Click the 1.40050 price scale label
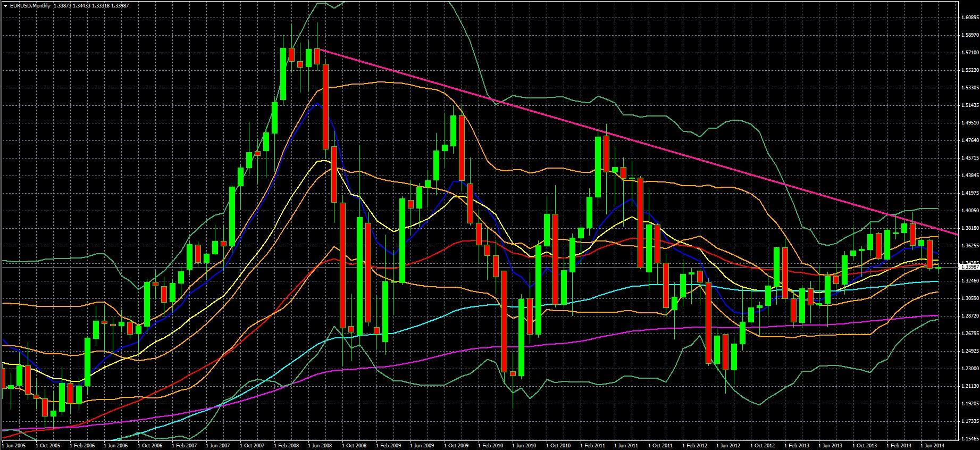The height and width of the screenshot is (450, 980). click(x=970, y=211)
